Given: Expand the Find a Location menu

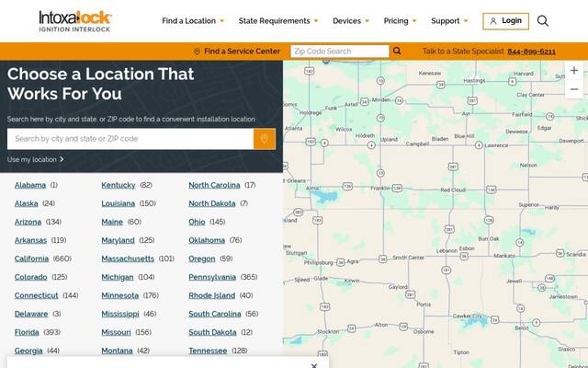Looking at the screenshot, I should [193, 21].
